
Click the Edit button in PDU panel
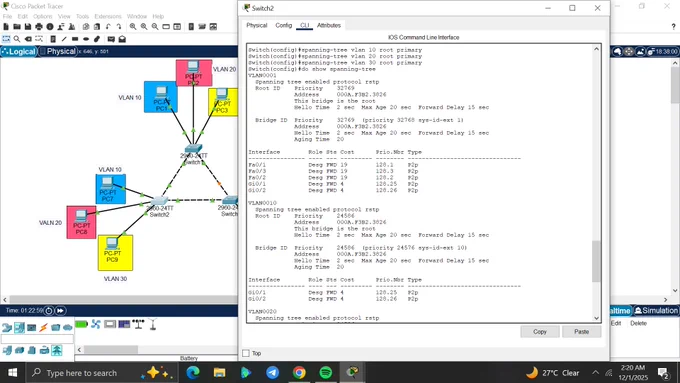616,323
